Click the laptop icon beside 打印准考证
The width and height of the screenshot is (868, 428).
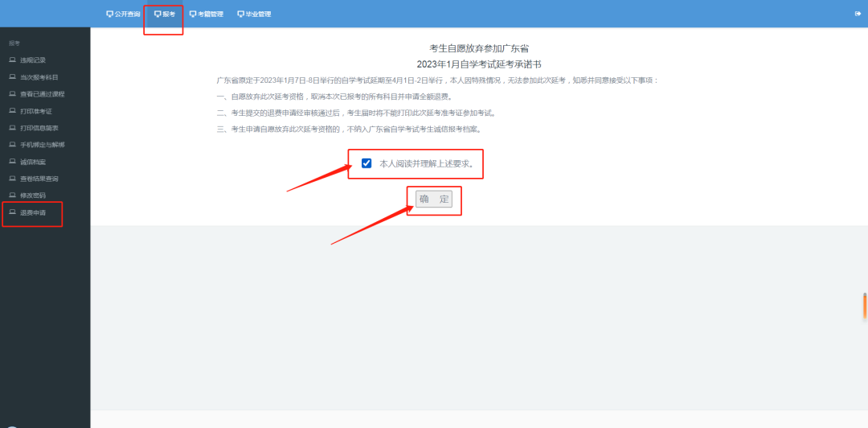coord(12,111)
